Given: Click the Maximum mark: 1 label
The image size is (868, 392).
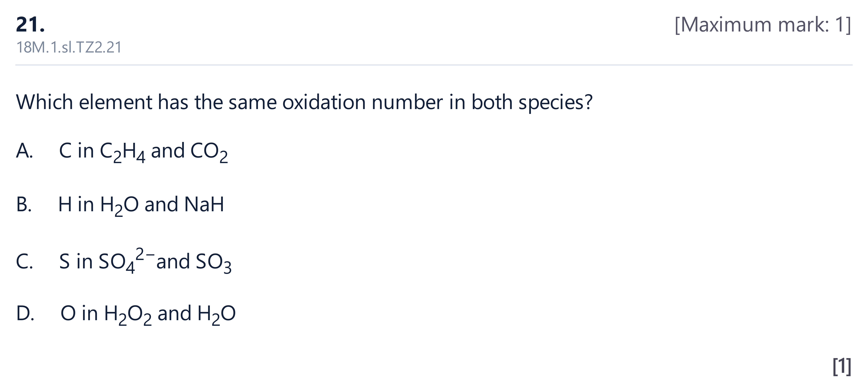Looking at the screenshot, I should point(763,25).
